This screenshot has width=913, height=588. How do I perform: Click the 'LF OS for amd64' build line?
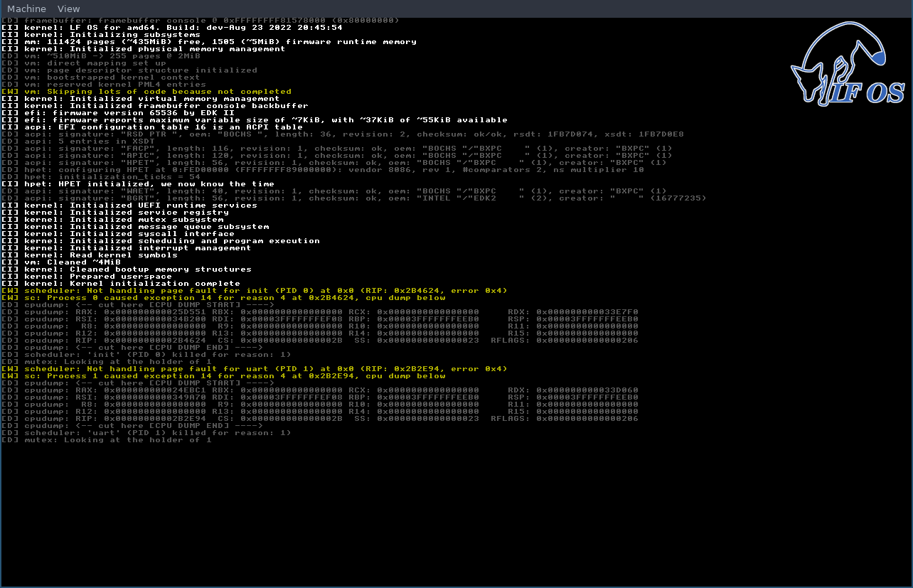tap(181, 28)
